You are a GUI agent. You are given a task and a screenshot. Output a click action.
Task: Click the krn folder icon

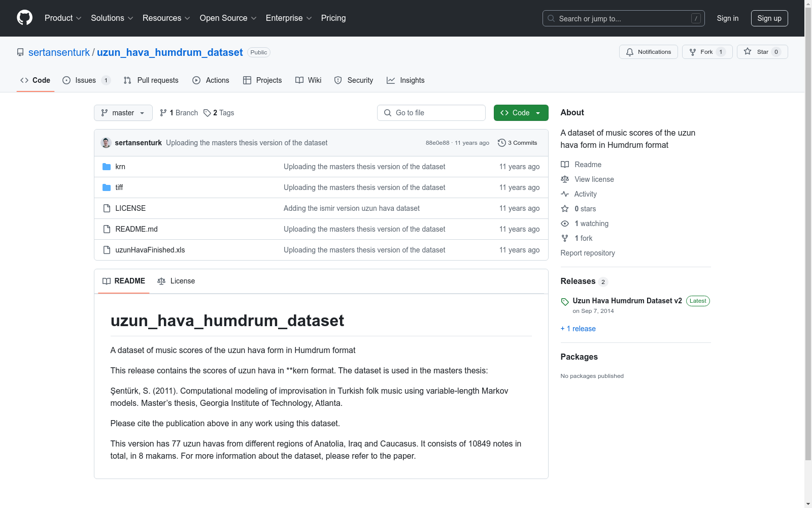point(107,167)
